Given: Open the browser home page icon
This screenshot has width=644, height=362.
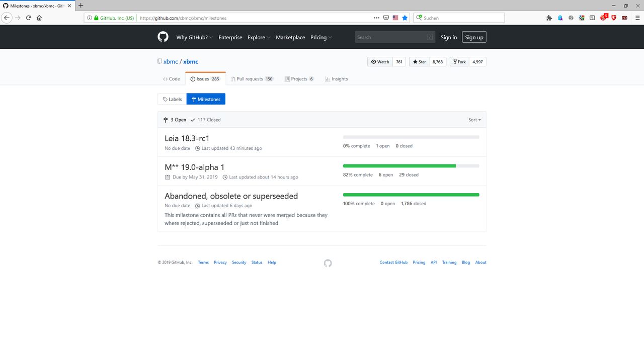Looking at the screenshot, I should coord(39,18).
